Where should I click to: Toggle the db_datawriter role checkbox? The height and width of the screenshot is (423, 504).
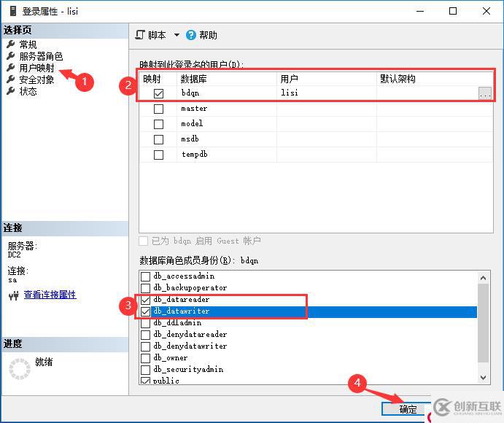pos(146,311)
